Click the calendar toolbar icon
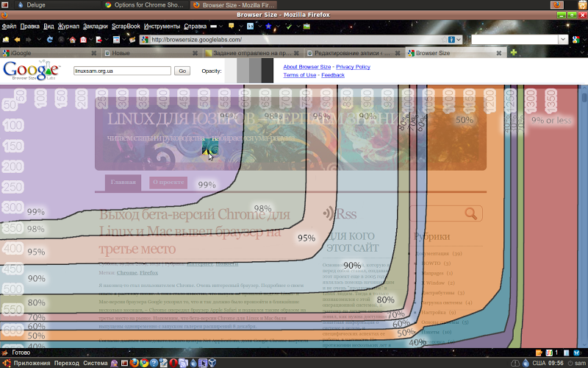 point(116,40)
